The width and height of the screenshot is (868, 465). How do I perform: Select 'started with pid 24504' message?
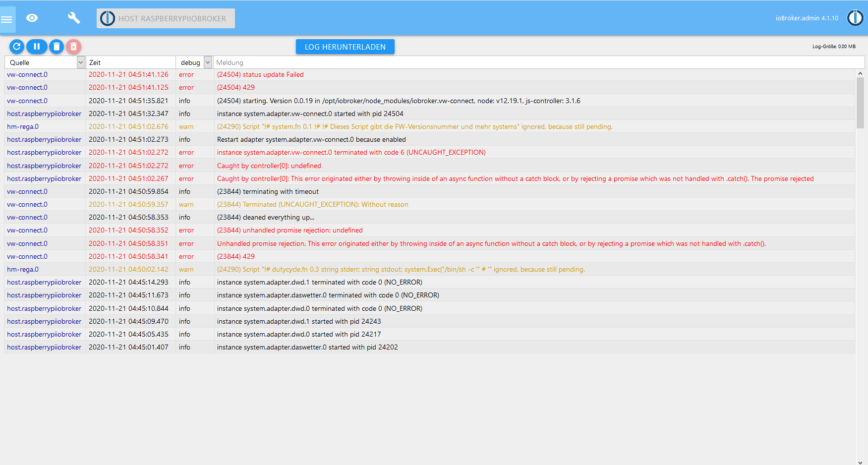click(x=310, y=114)
